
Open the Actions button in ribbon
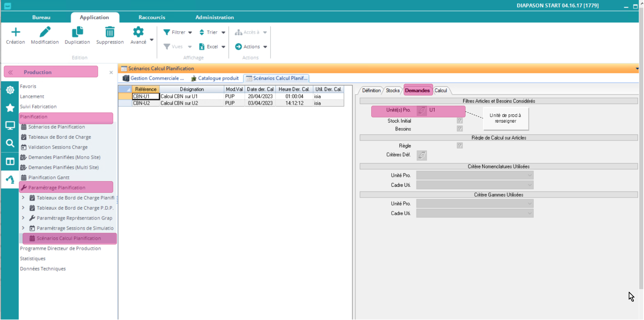click(251, 47)
